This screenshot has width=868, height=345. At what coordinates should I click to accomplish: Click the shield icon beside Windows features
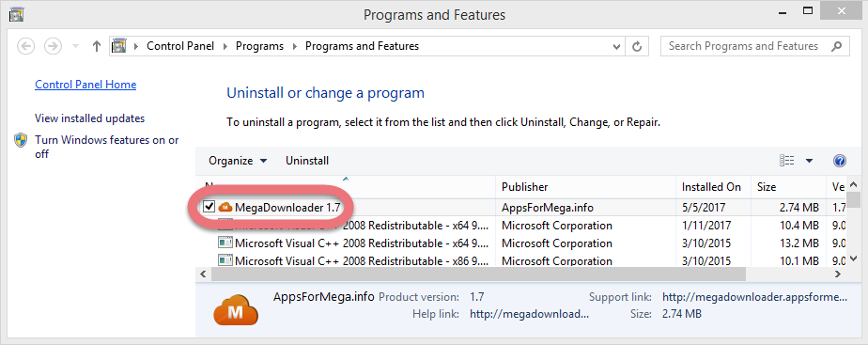[21, 140]
